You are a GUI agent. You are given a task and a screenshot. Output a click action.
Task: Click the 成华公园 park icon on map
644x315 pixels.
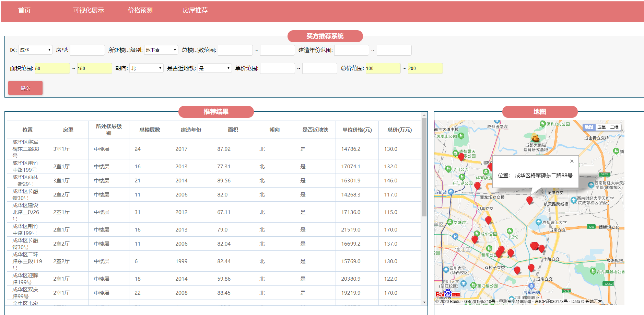pyautogui.click(x=477, y=234)
